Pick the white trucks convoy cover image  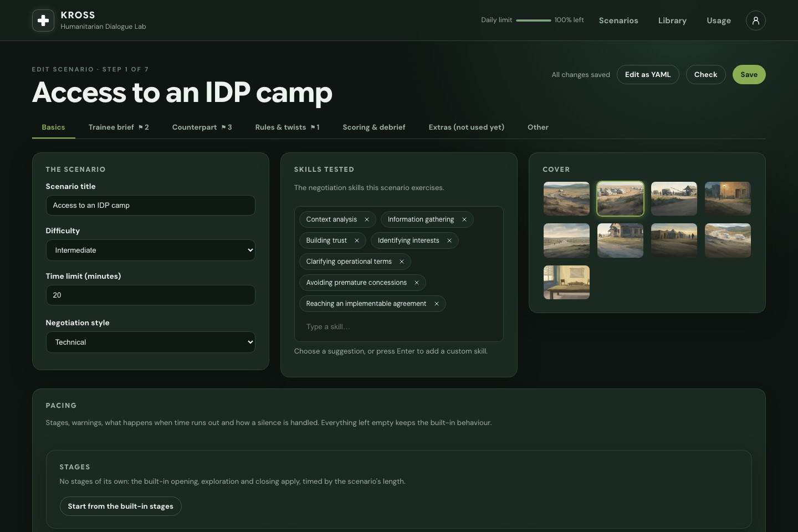[x=728, y=241]
